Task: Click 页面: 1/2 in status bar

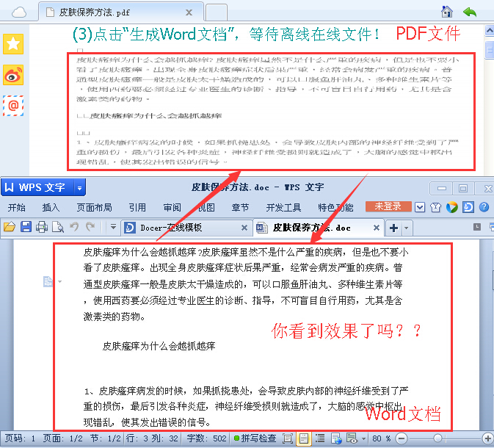Action: click(x=62, y=438)
